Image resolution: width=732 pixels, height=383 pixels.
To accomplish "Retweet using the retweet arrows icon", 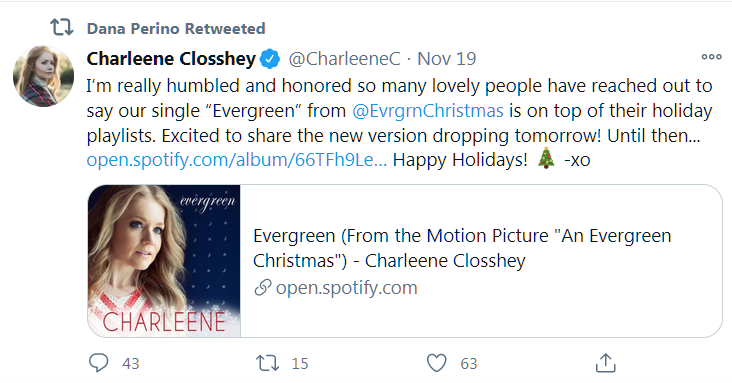I will pos(267,363).
